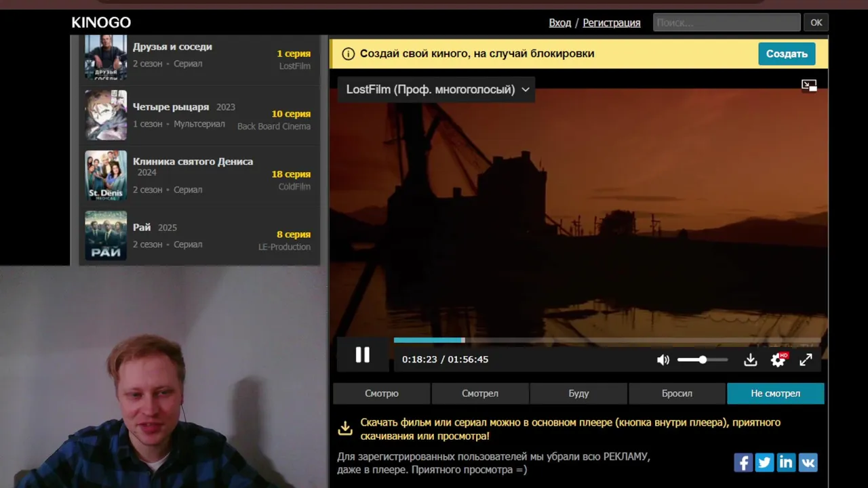Select the Смотрю status tab
868x488 pixels.
click(382, 393)
